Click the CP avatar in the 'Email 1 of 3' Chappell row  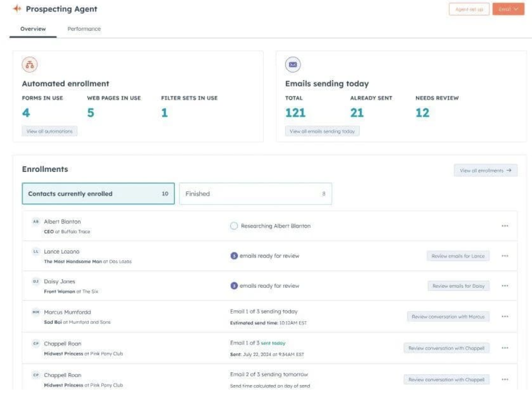36,344
